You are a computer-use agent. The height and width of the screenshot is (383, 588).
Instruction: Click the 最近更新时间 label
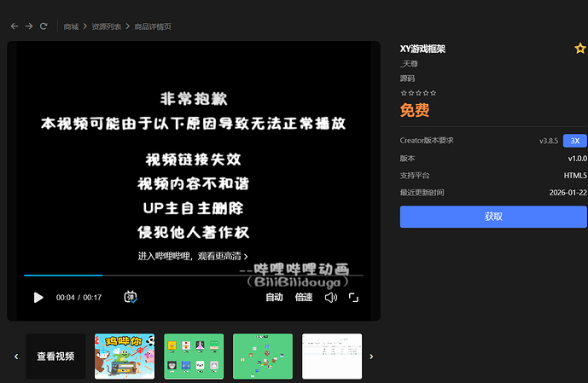pos(422,193)
